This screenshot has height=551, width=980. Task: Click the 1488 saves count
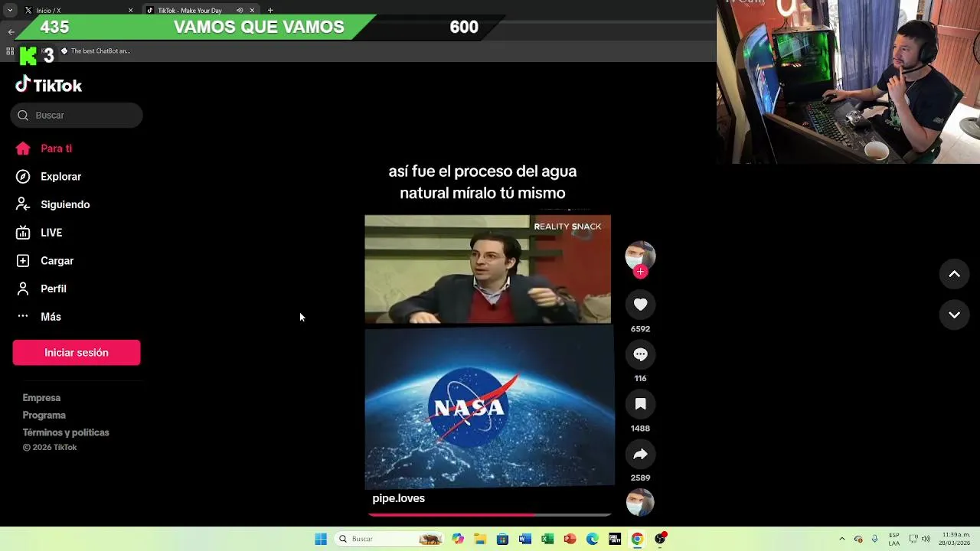click(641, 429)
